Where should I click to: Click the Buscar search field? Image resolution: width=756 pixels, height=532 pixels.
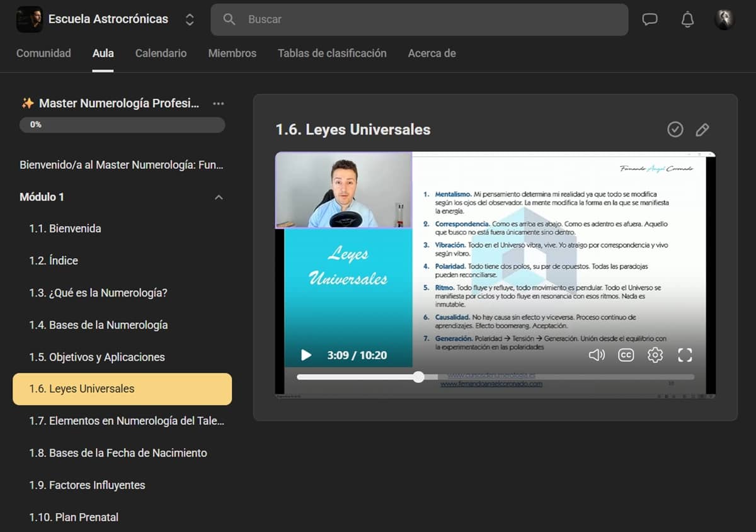pyautogui.click(x=420, y=20)
